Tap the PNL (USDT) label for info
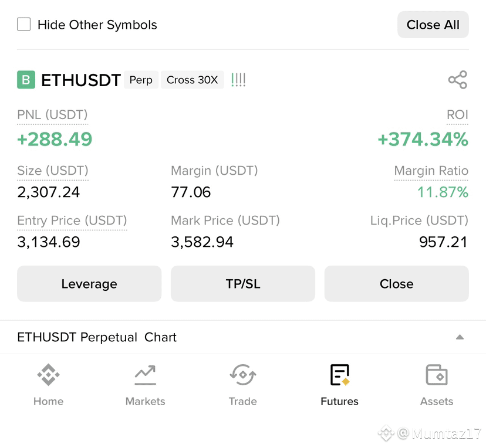The height and width of the screenshot is (448, 486). (x=52, y=115)
